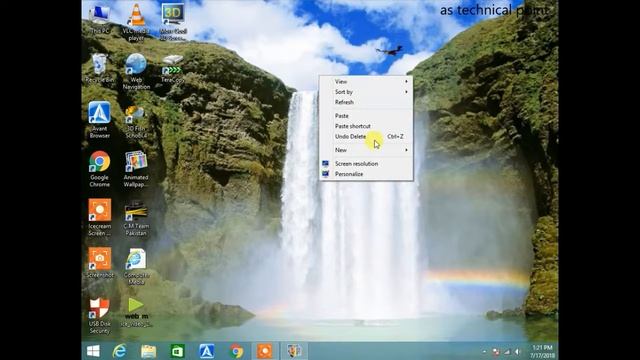The height and width of the screenshot is (360, 640).
Task: Expand the View submenu
Action: tap(366, 82)
